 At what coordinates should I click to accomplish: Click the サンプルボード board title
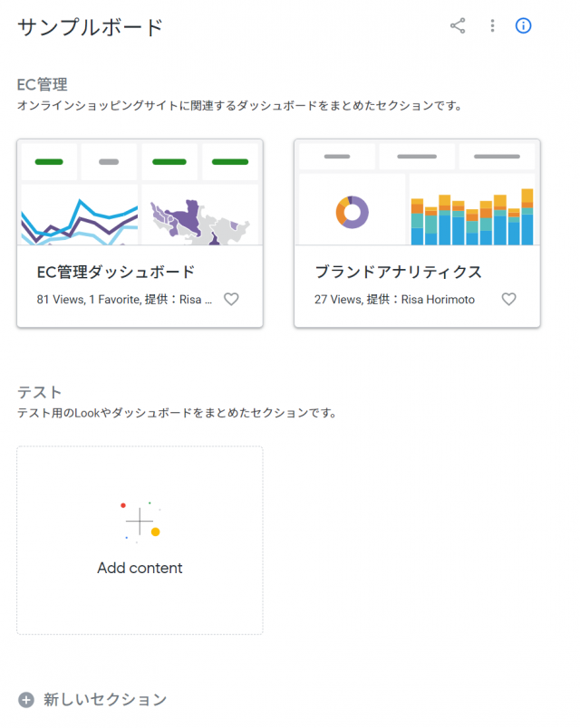91,27
